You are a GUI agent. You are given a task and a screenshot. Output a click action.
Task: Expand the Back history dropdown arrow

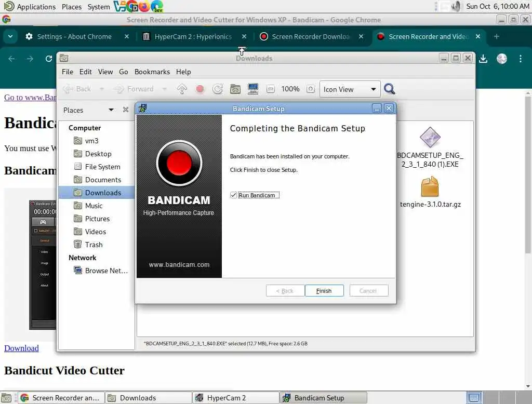point(101,89)
